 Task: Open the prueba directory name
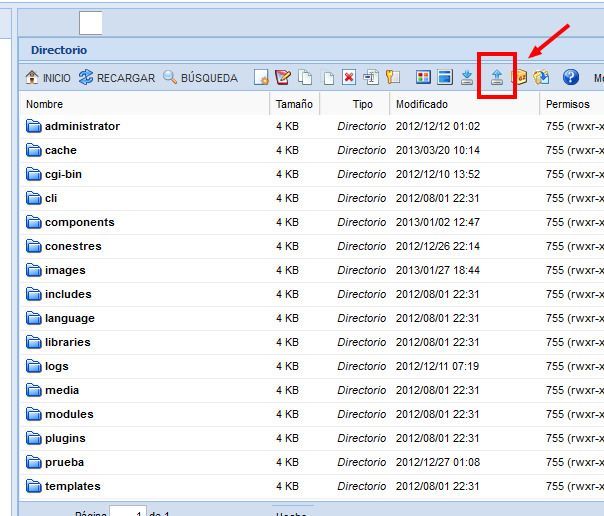[x=64, y=462]
